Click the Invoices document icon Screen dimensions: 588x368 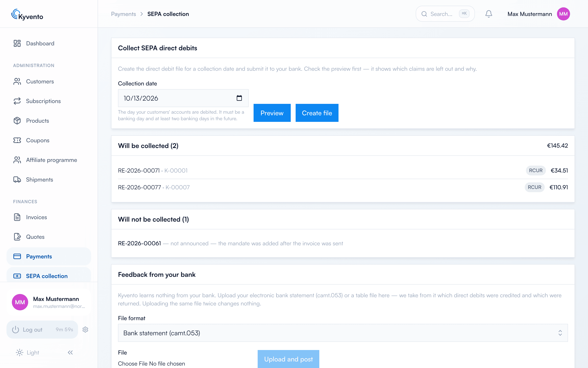[x=17, y=217]
